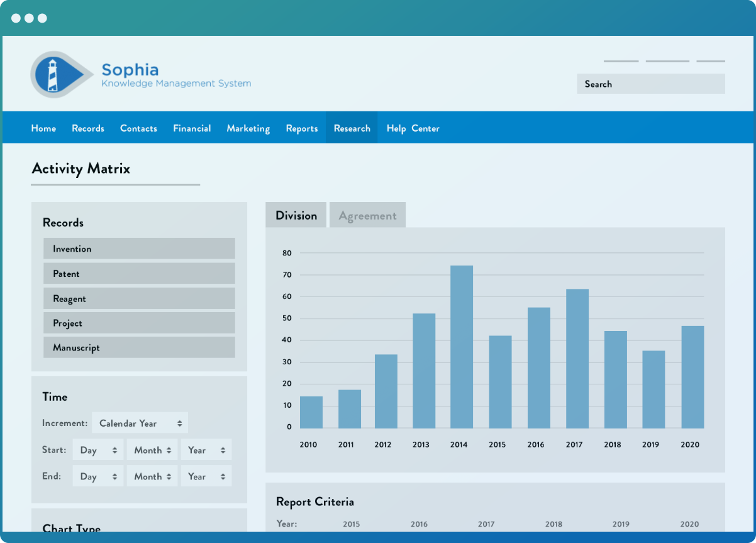The image size is (756, 543).
Task: Select the Invention record type
Action: [x=138, y=248]
